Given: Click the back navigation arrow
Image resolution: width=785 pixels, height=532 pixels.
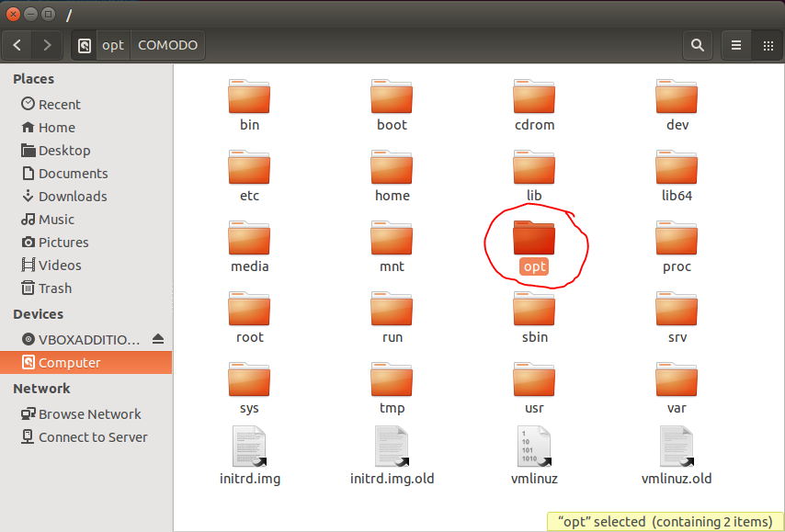Looking at the screenshot, I should [18, 45].
